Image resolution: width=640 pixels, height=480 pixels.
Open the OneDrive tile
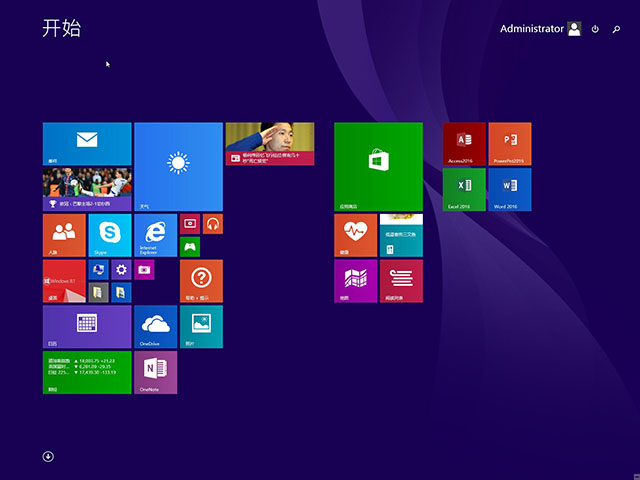pos(155,326)
